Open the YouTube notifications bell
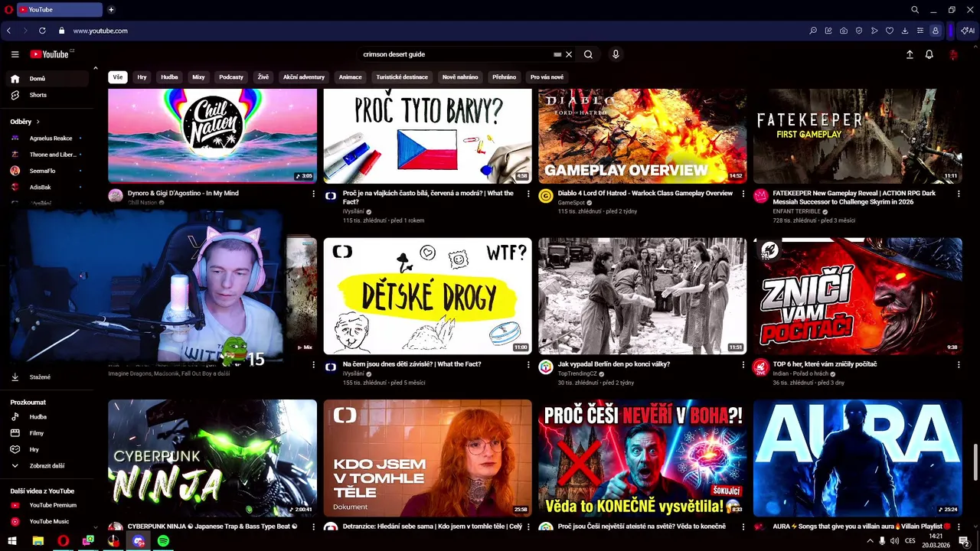980x551 pixels. coord(929,54)
